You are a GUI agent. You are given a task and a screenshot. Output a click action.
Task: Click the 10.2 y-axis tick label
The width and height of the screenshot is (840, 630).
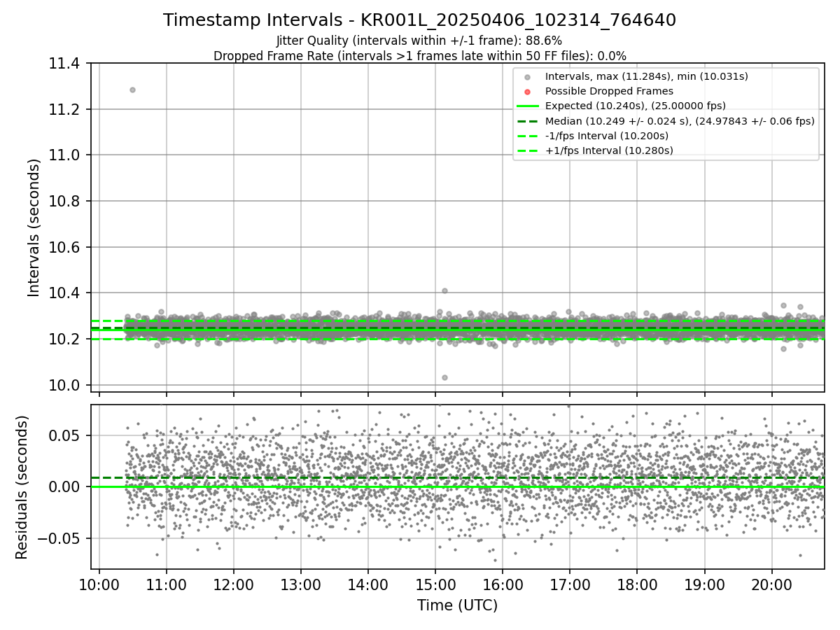pyautogui.click(x=65, y=339)
